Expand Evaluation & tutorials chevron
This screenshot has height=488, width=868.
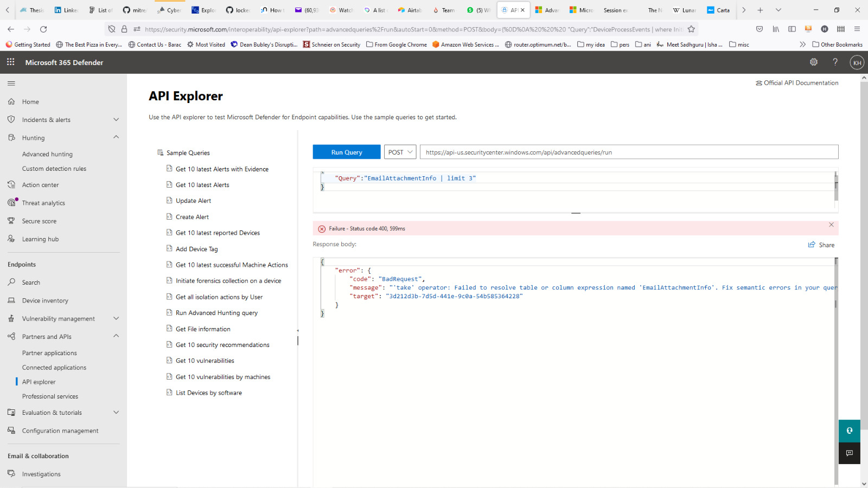[x=116, y=412]
